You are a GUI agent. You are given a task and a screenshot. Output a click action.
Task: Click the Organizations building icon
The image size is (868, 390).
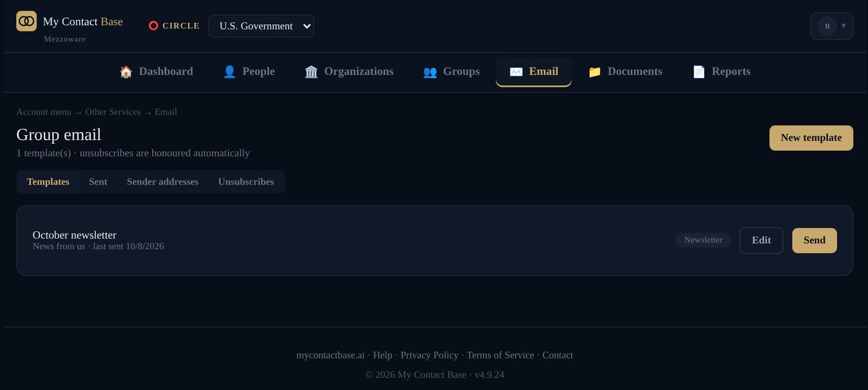coord(311,72)
